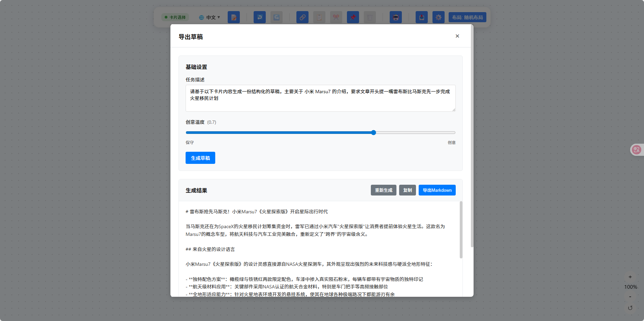The height and width of the screenshot is (321, 644).
Task: Toggle the 卡片选择 mode indicator
Action: [175, 17]
